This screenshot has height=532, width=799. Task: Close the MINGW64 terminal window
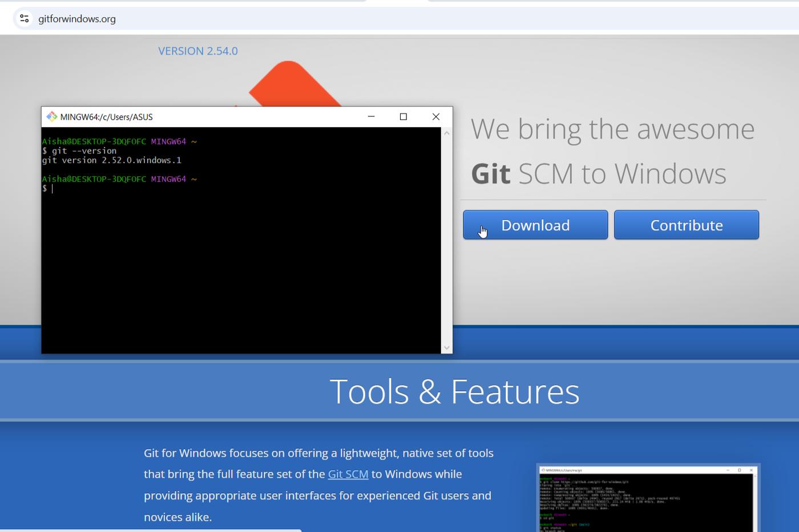(436, 116)
